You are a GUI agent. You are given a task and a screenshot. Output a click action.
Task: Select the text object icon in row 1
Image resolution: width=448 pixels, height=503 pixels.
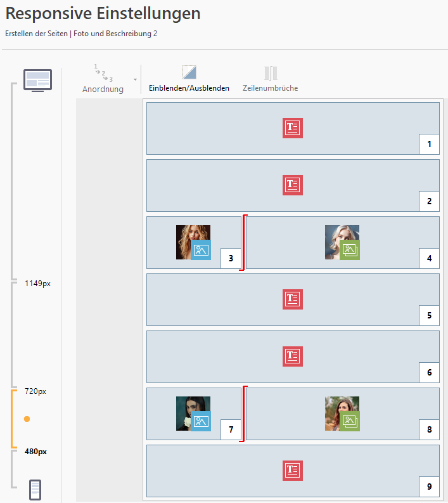(292, 128)
